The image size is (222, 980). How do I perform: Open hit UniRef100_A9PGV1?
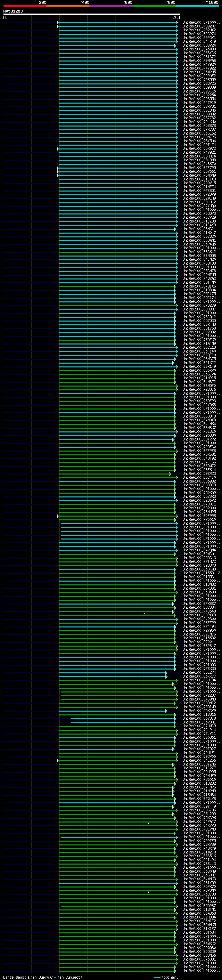[199, 38]
